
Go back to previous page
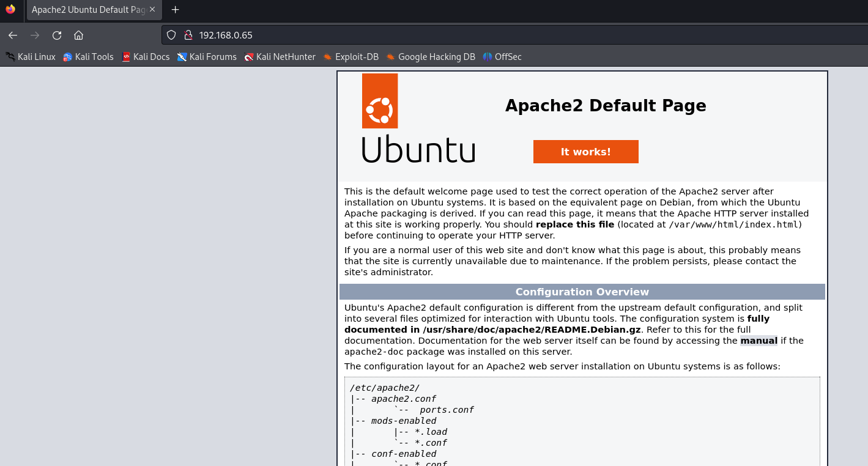(x=13, y=35)
